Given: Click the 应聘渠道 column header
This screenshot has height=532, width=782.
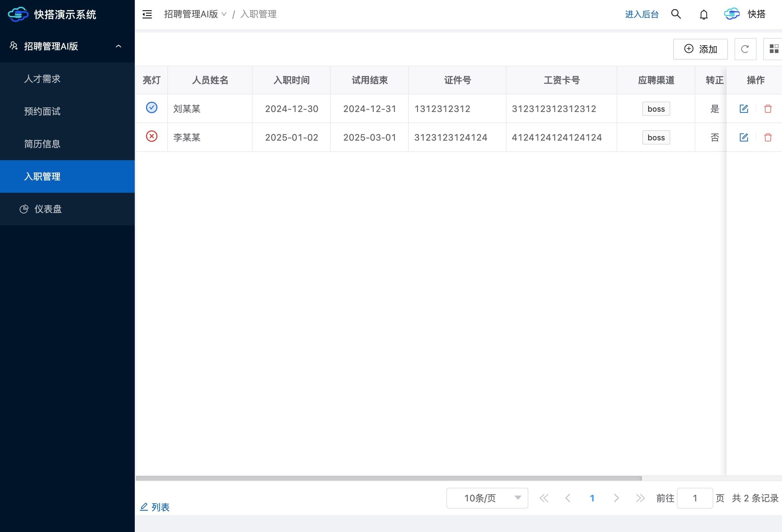Looking at the screenshot, I should [656, 80].
